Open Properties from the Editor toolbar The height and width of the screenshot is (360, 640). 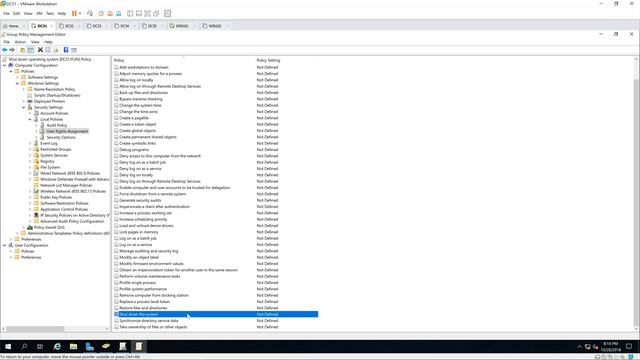click(48, 50)
